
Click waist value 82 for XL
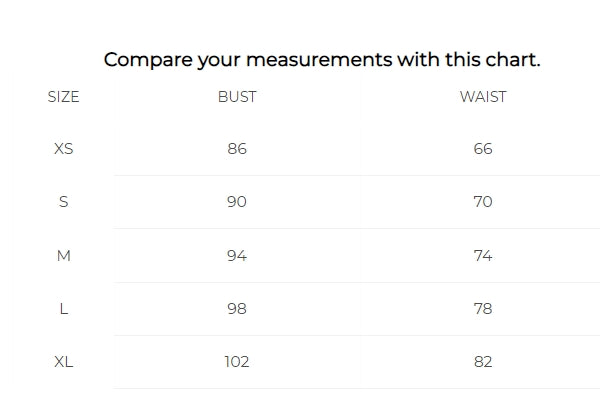(483, 361)
